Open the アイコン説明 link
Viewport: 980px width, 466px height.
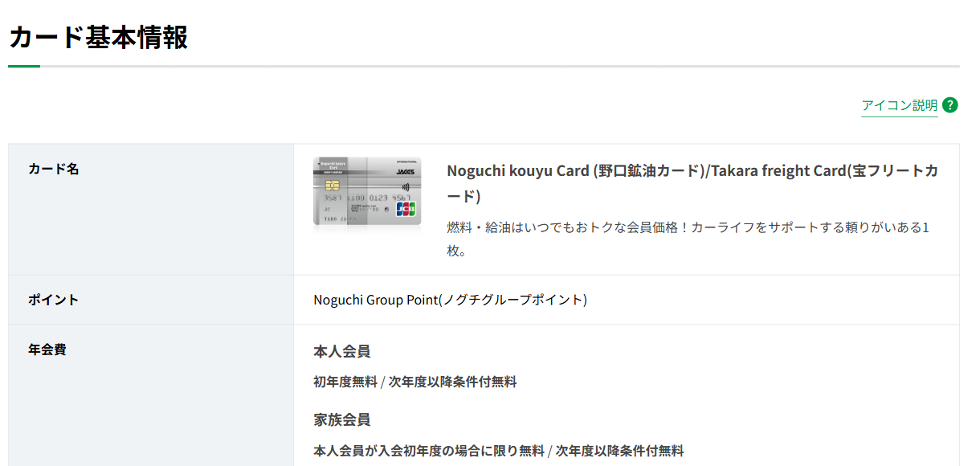coord(899,105)
